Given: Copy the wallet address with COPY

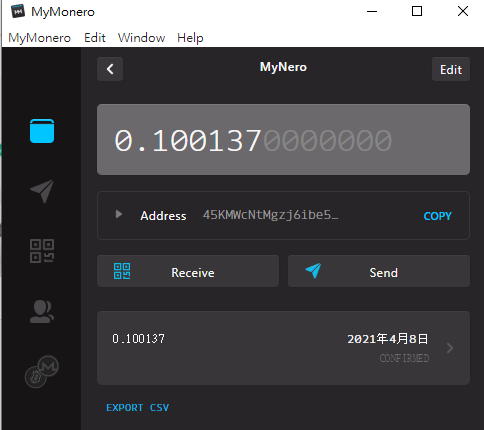Looking at the screenshot, I should click(437, 216).
